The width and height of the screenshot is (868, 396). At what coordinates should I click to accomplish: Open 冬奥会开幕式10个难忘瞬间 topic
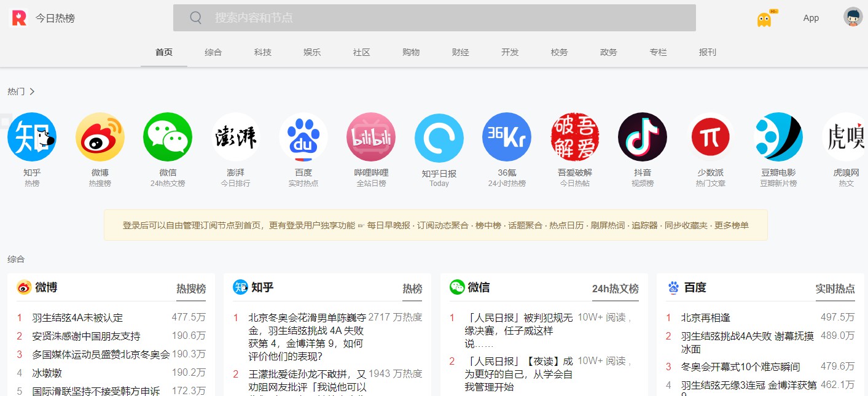(x=740, y=367)
